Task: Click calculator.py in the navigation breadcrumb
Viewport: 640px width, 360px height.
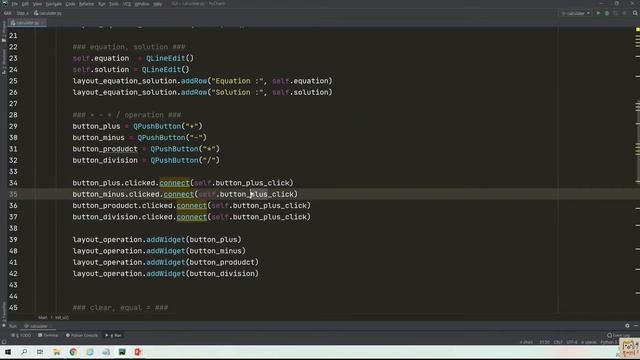Action: point(48,13)
